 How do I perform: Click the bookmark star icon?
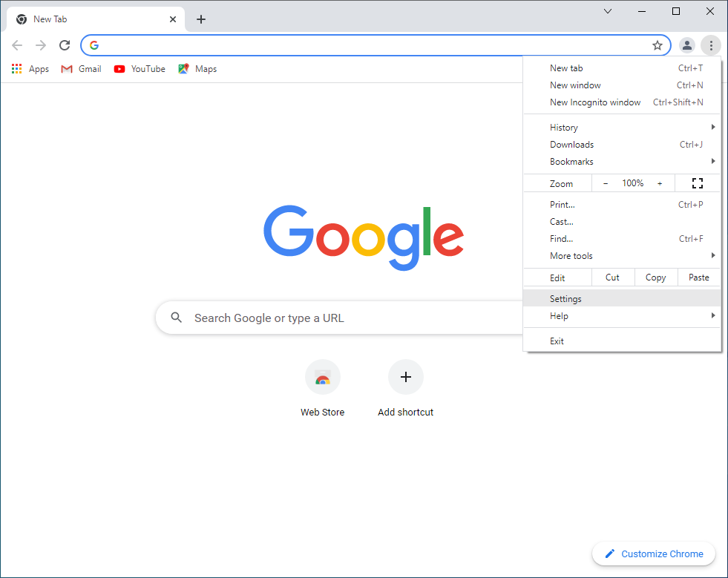point(657,45)
